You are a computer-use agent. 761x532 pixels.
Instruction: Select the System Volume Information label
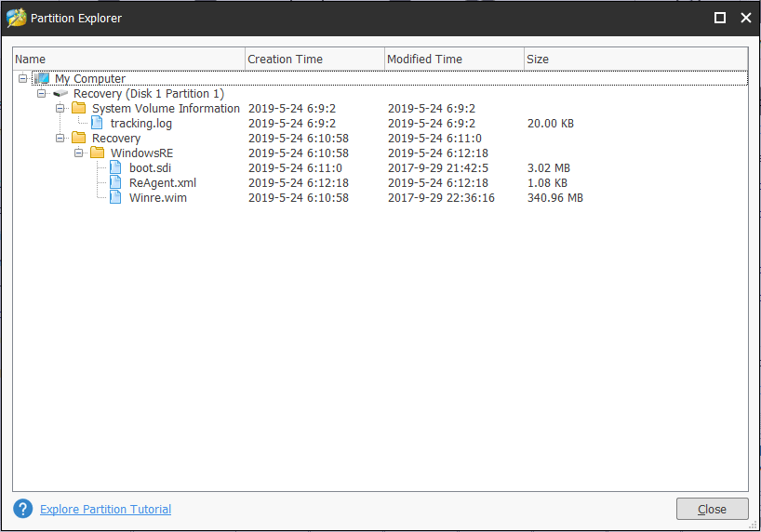166,108
